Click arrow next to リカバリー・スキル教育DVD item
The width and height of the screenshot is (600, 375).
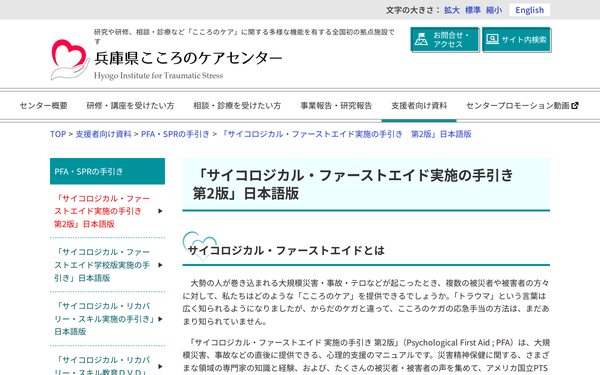click(160, 367)
